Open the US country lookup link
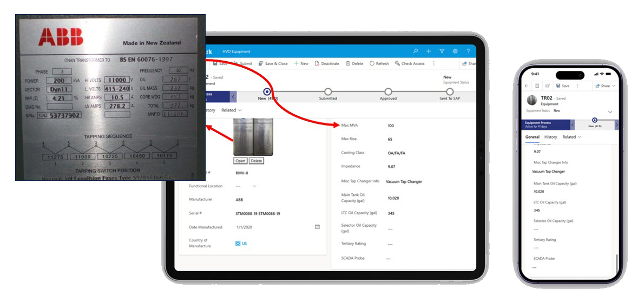This screenshot has height=302, width=644. pyautogui.click(x=241, y=243)
